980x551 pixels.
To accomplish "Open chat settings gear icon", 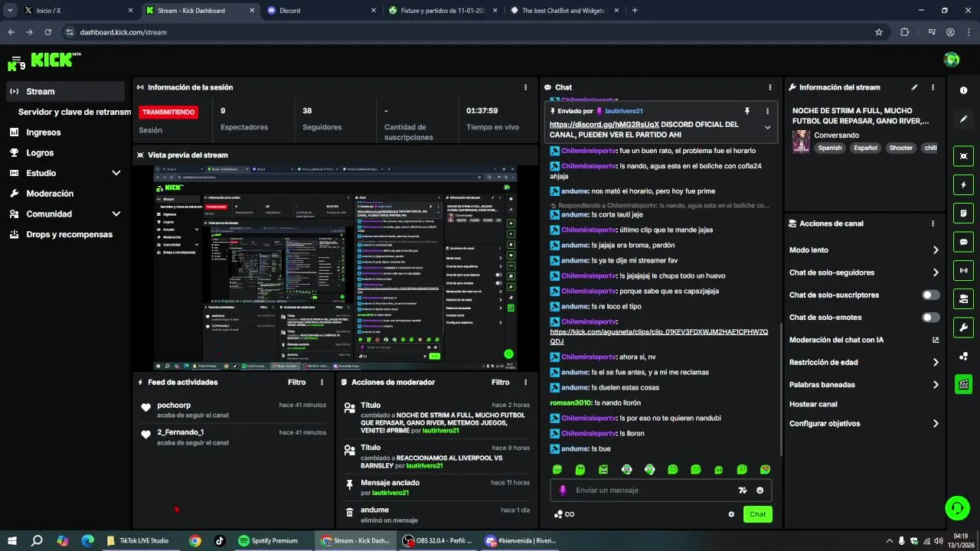I will (731, 514).
